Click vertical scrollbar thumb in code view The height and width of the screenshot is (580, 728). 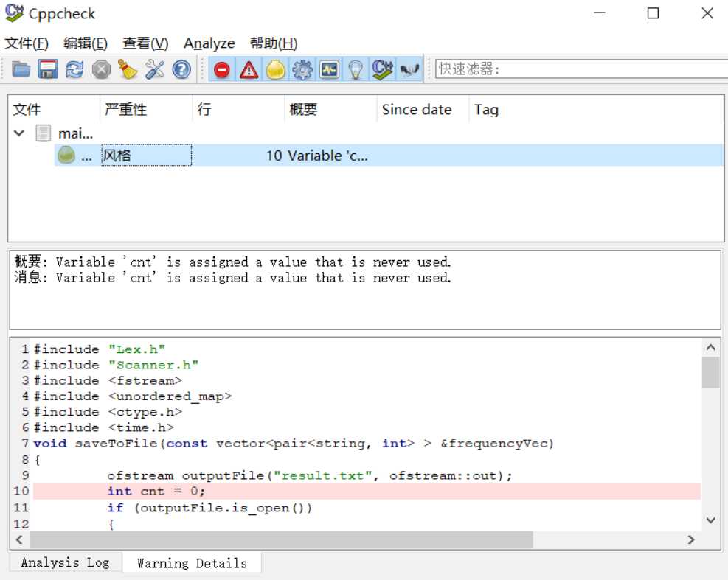tap(710, 372)
